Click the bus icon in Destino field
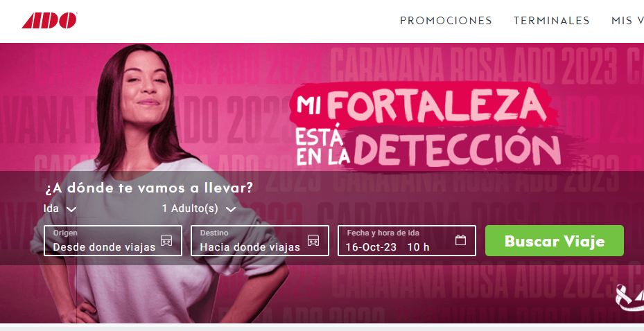Viewport: 644px width, 331px height. [313, 240]
